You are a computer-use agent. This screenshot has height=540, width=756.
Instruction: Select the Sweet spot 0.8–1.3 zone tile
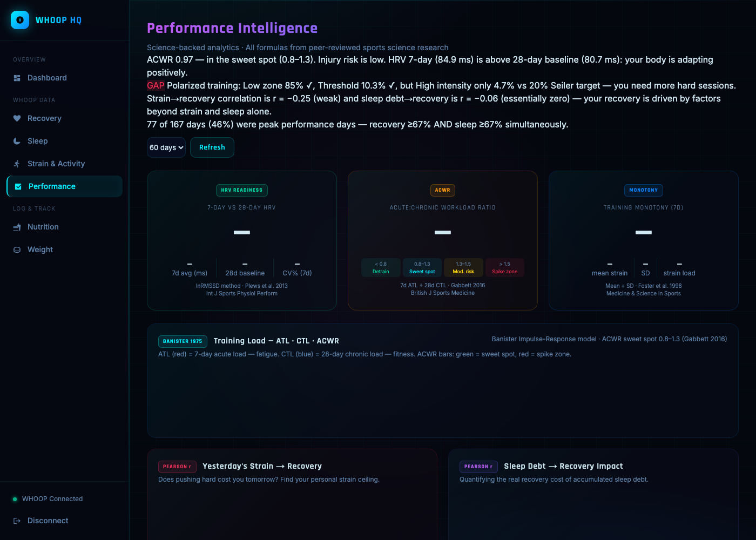coord(422,268)
